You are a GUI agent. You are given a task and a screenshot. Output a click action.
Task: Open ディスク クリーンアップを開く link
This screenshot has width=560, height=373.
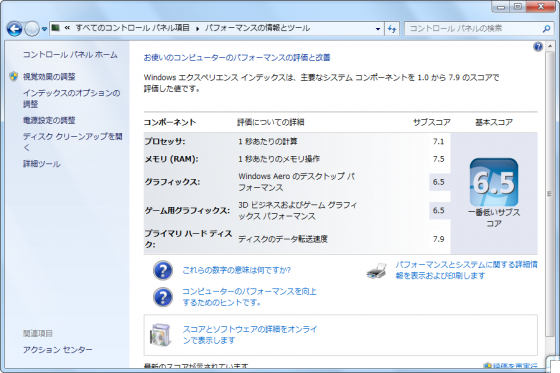tap(73, 141)
